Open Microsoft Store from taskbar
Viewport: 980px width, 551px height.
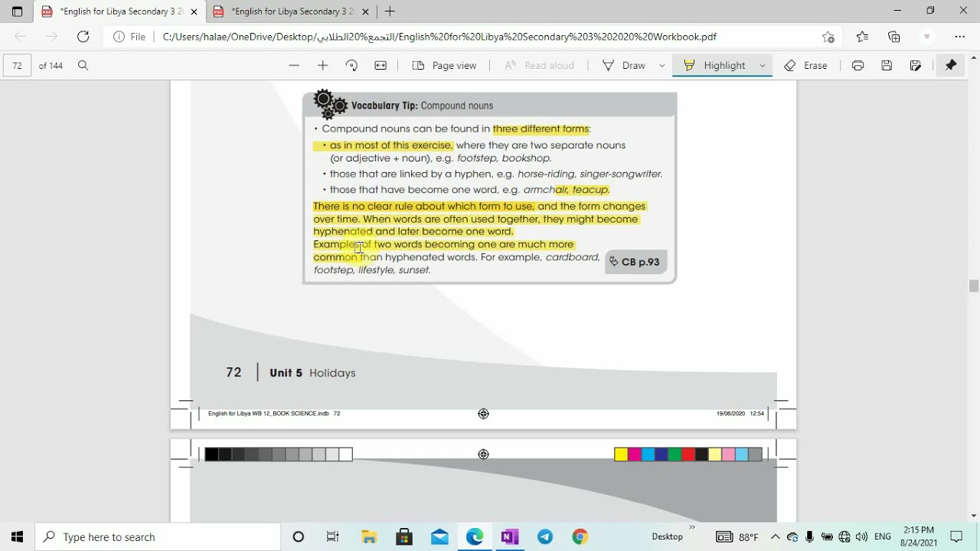coord(404,537)
